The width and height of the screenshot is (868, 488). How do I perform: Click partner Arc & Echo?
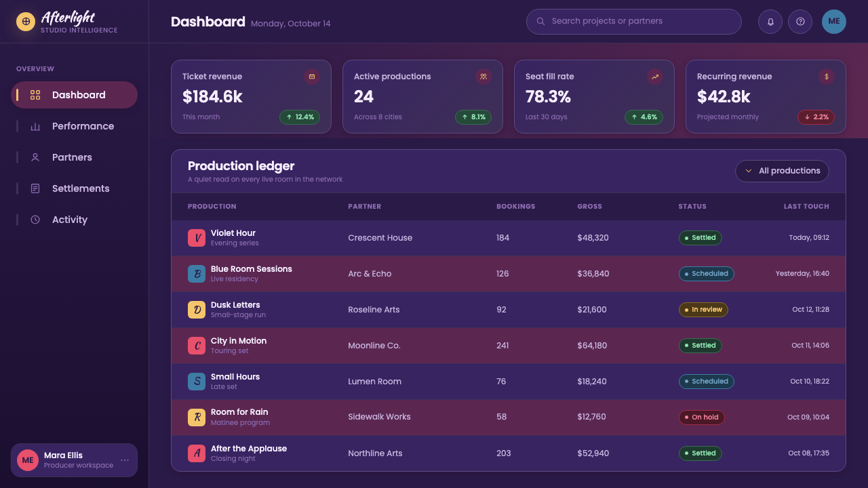(370, 274)
